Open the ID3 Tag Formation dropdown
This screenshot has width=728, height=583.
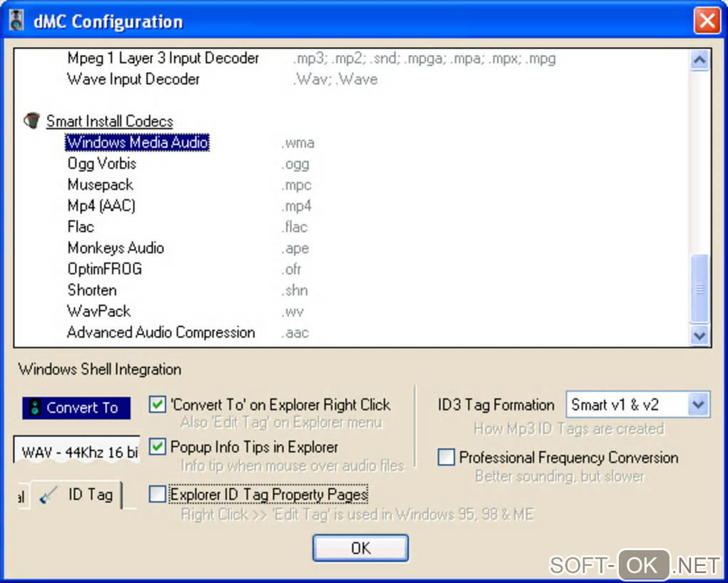click(x=699, y=405)
